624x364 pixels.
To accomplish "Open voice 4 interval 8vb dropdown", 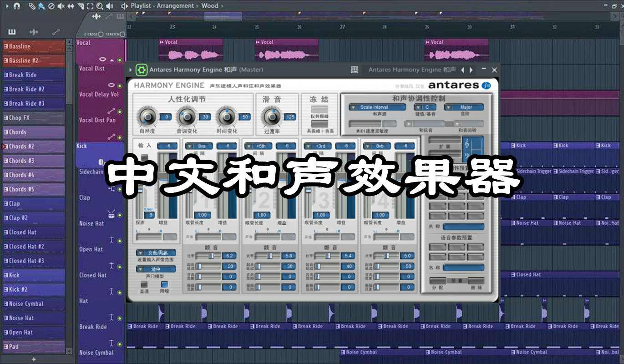I will click(x=376, y=146).
